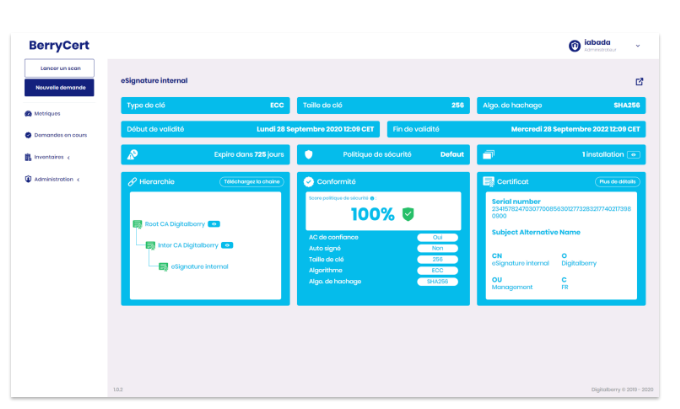The image size is (680, 409).
Task: View Root CA Digitalberry via the eye button
Action: click(214, 224)
